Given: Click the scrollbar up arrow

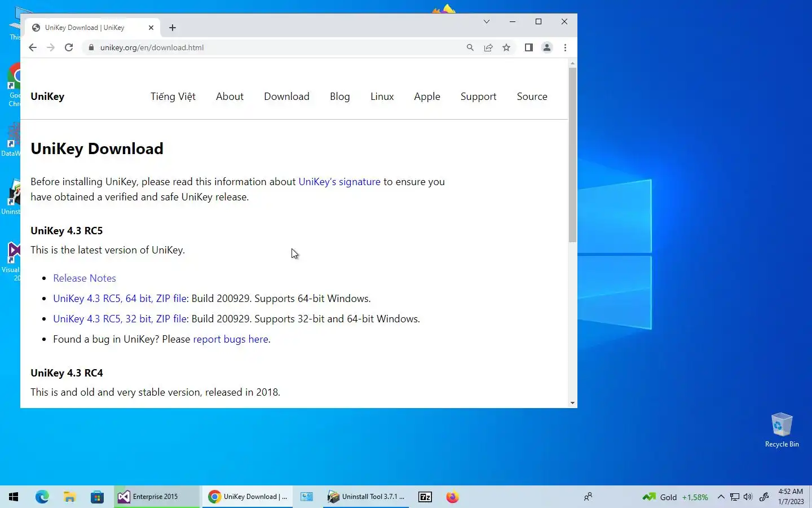Looking at the screenshot, I should [x=572, y=63].
